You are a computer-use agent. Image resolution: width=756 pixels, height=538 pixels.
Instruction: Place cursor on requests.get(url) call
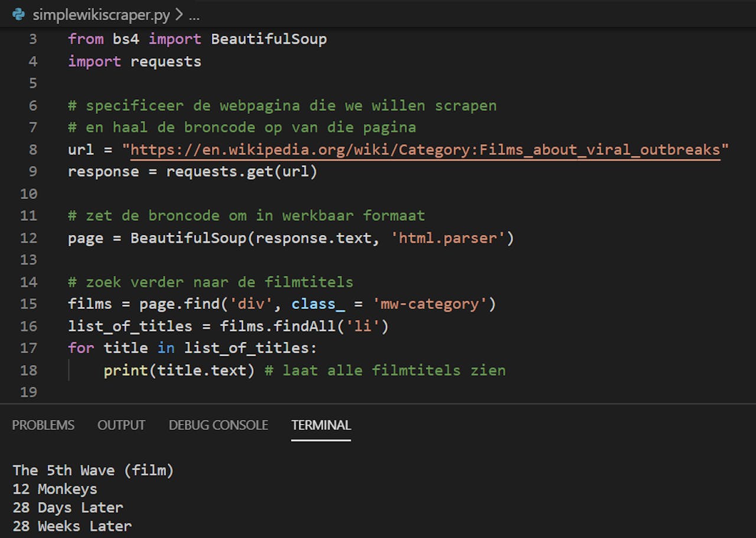[x=242, y=172]
